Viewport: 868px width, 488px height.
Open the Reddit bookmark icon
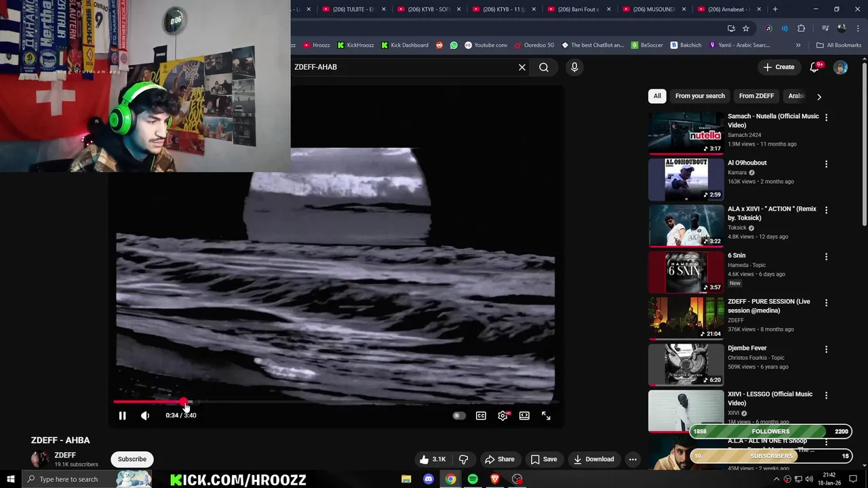pos(439,45)
